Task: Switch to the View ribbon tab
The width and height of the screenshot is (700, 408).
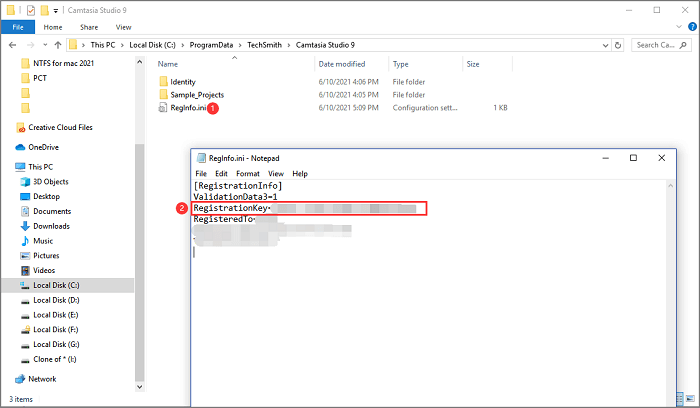Action: click(123, 27)
